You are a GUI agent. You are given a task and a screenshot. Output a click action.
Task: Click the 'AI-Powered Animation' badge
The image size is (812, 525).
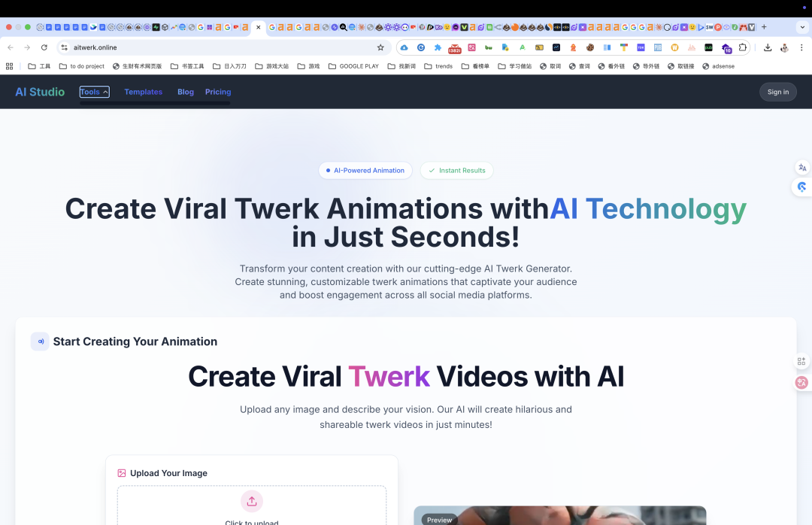[365, 171]
